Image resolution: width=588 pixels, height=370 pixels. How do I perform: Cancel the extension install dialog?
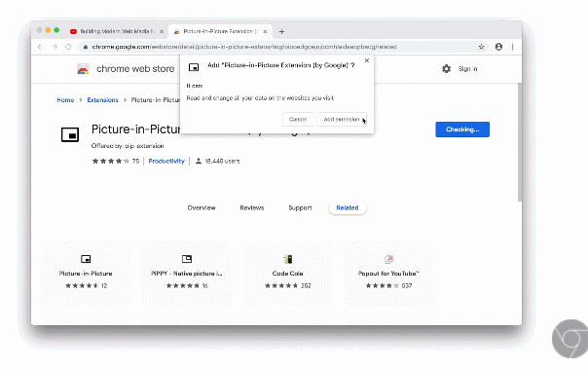(298, 119)
